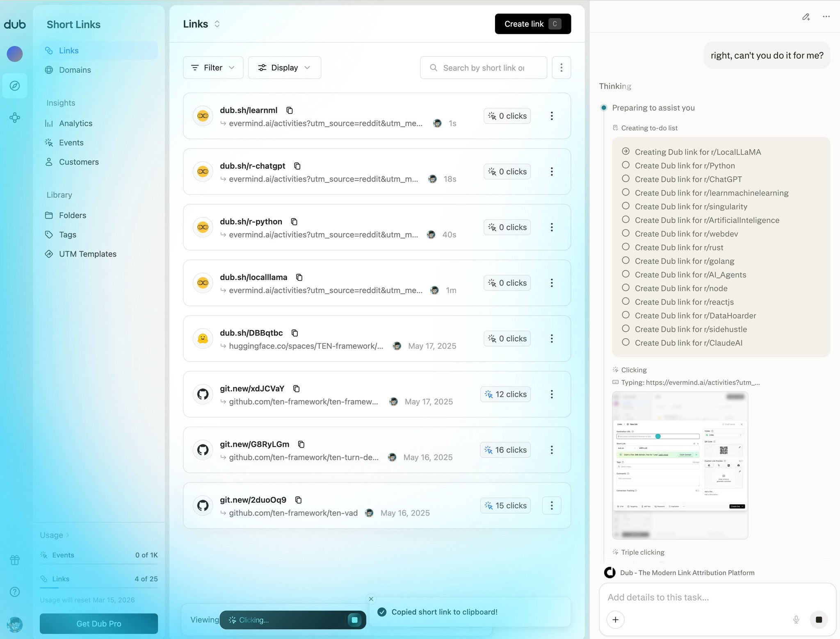Image resolution: width=840 pixels, height=639 pixels.
Task: Expand the Links title switcher chevron
Action: 217,24
